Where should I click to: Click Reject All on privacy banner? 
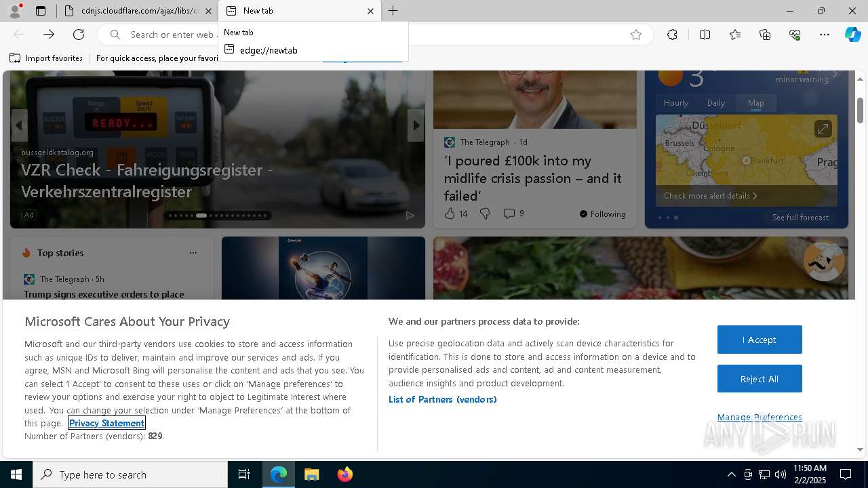click(759, 379)
